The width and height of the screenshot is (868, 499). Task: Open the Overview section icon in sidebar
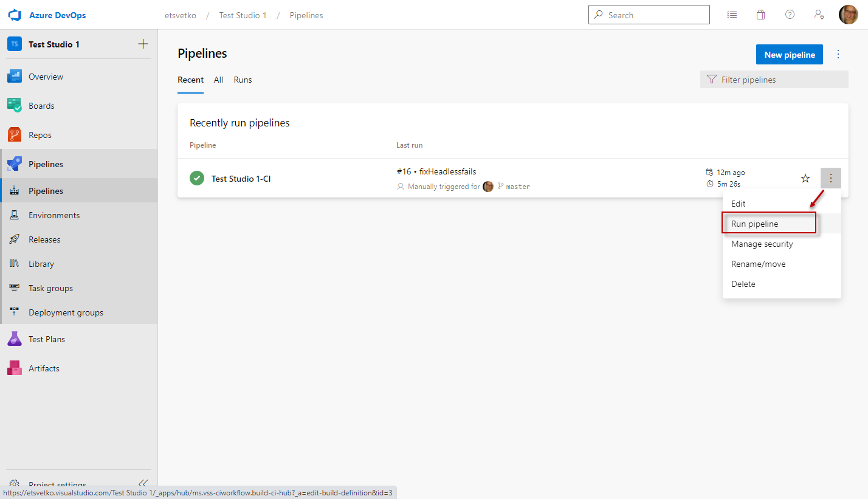tap(15, 77)
